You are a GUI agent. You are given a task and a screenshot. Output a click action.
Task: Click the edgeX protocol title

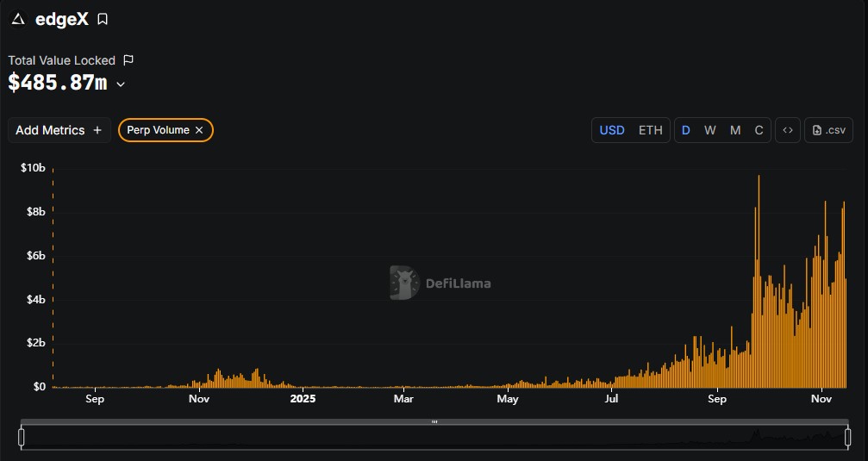(x=61, y=19)
